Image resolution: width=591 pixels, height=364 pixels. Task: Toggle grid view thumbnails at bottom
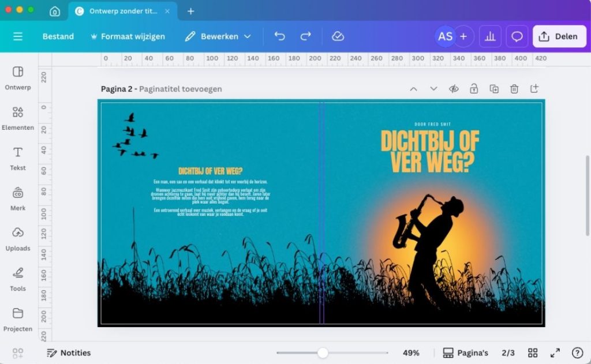(x=533, y=353)
